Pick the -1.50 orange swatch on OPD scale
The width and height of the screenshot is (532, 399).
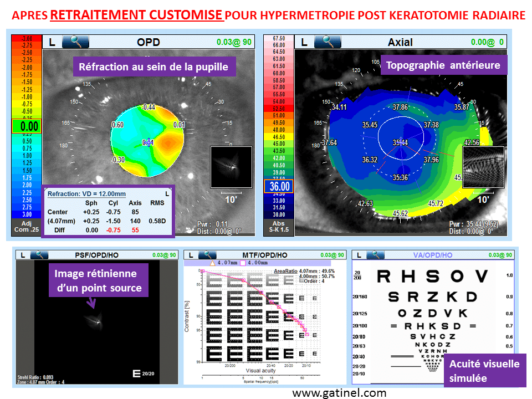pos(27,82)
